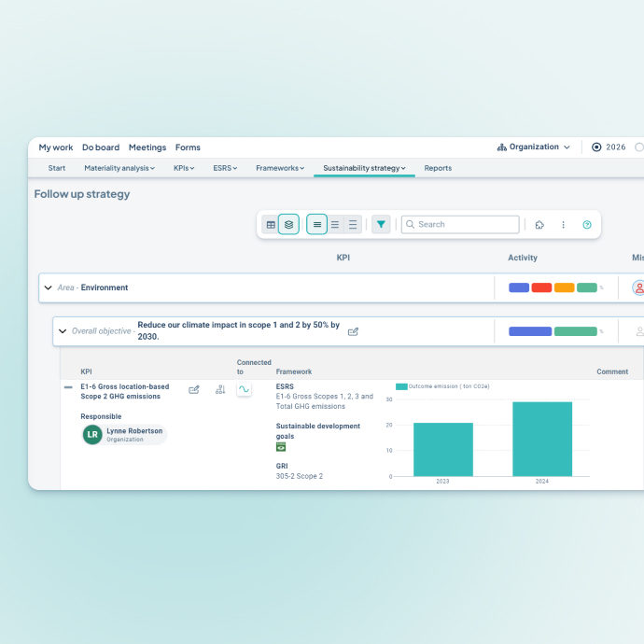Click the 'Sustainable development goals' label
The width and height of the screenshot is (644, 644).
point(318,431)
